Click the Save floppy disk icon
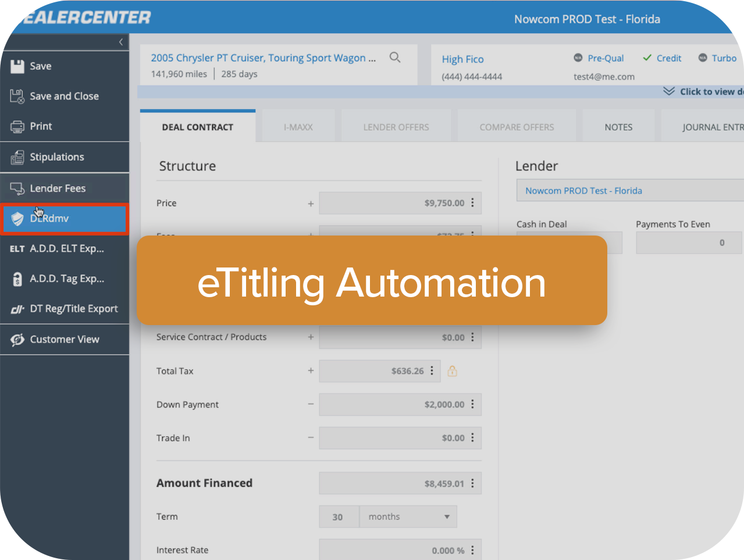The height and width of the screenshot is (560, 744). point(17,66)
